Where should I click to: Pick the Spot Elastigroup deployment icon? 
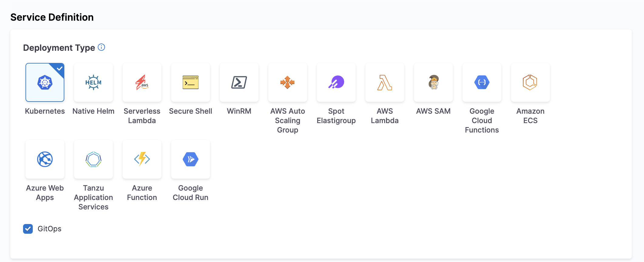(x=336, y=82)
